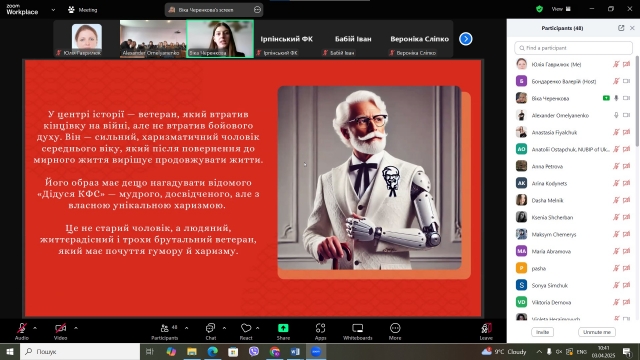Select Юлія Гаврилюк video thumbnail
Image resolution: width=640 pixels, height=360 pixels.
tap(87, 39)
